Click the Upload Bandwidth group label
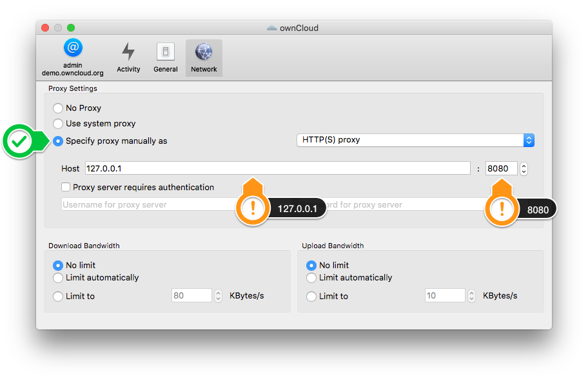The height and width of the screenshot is (381, 588). [x=333, y=246]
